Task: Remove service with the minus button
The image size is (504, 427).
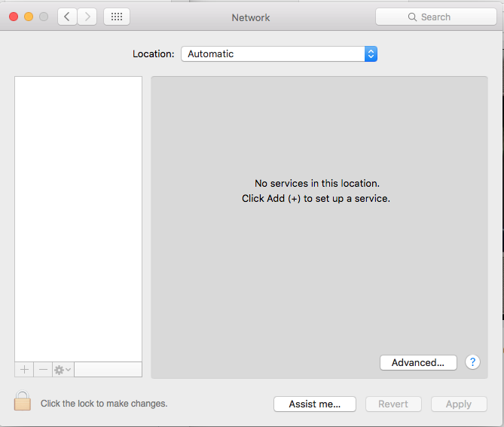Action: (x=43, y=370)
